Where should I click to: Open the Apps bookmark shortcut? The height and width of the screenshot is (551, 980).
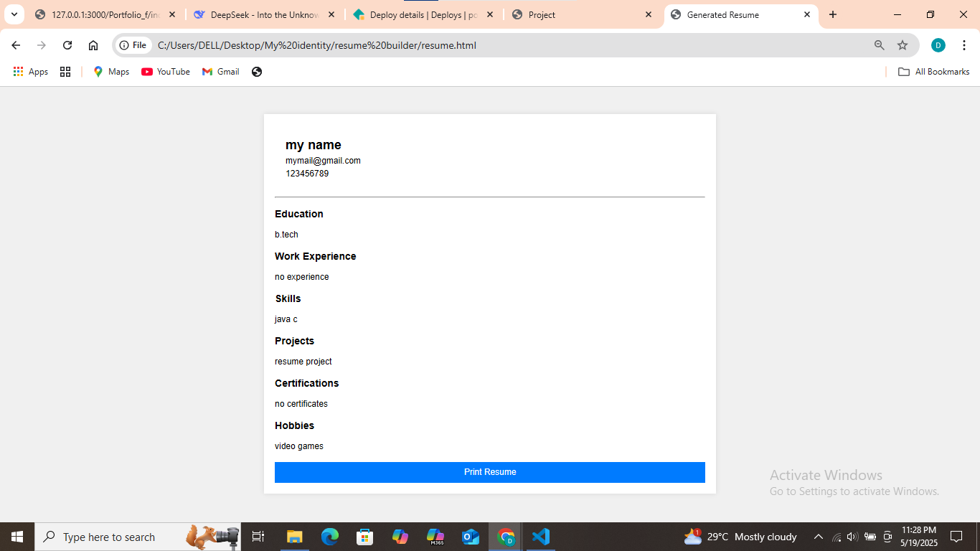31,72
